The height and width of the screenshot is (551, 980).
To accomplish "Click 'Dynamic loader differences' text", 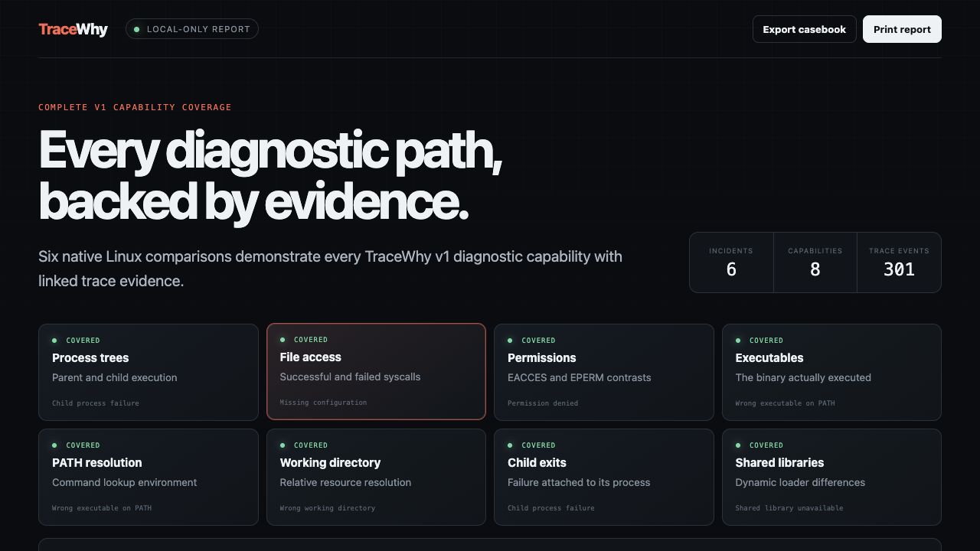I will tap(800, 482).
